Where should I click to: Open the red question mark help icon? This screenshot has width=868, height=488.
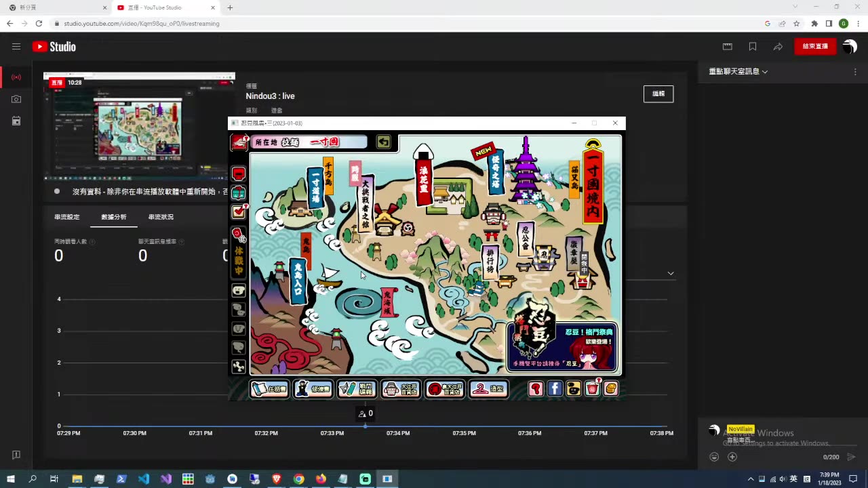pyautogui.click(x=536, y=388)
